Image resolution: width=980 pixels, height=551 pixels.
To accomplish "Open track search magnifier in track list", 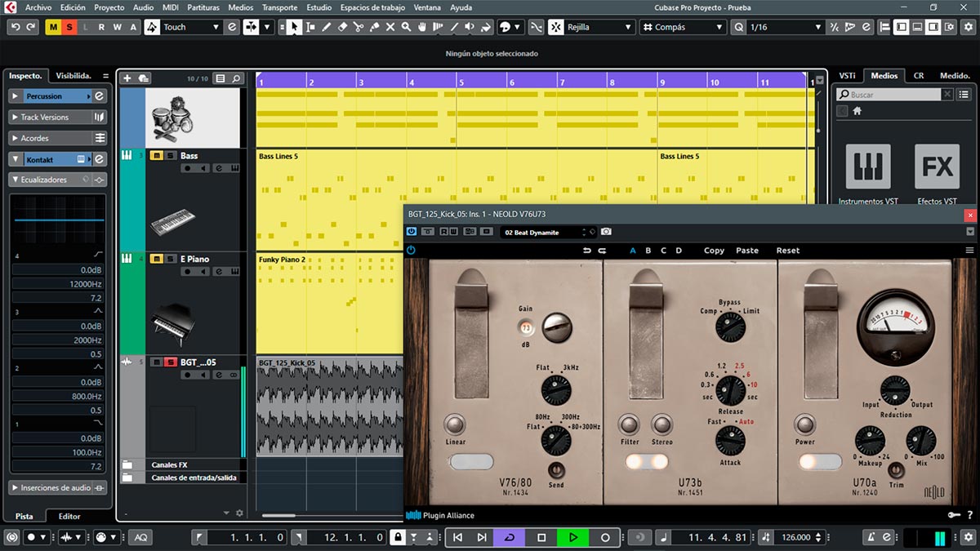I will coord(236,78).
